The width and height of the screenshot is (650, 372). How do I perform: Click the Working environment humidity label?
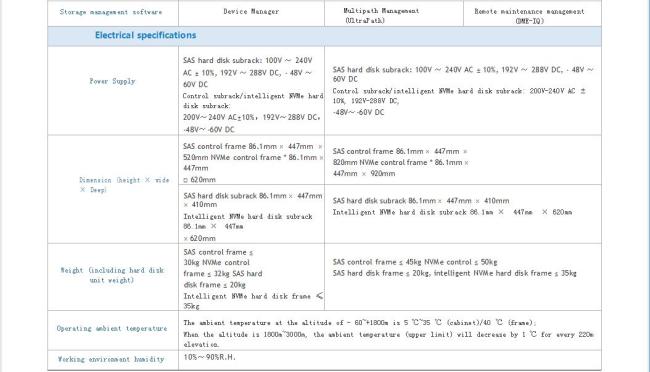tap(111, 359)
